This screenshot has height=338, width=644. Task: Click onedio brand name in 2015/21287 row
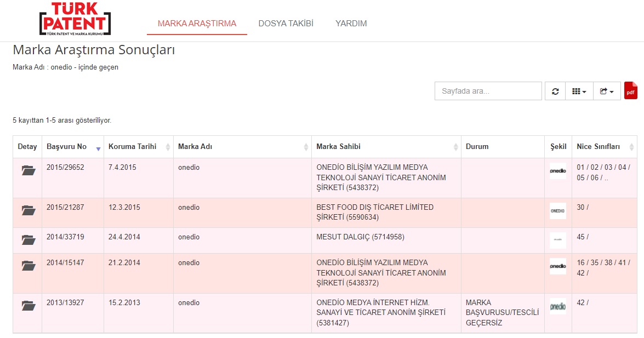point(189,207)
